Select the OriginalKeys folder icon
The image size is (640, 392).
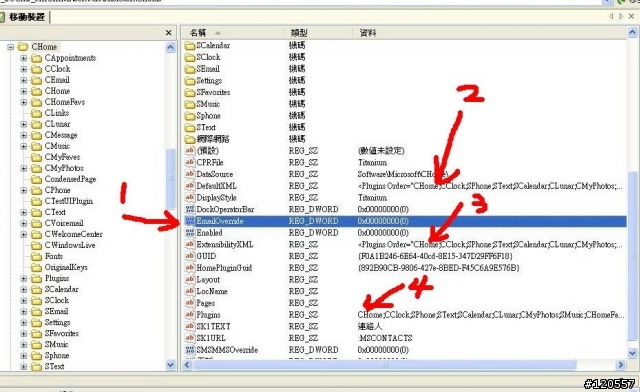coord(36,267)
